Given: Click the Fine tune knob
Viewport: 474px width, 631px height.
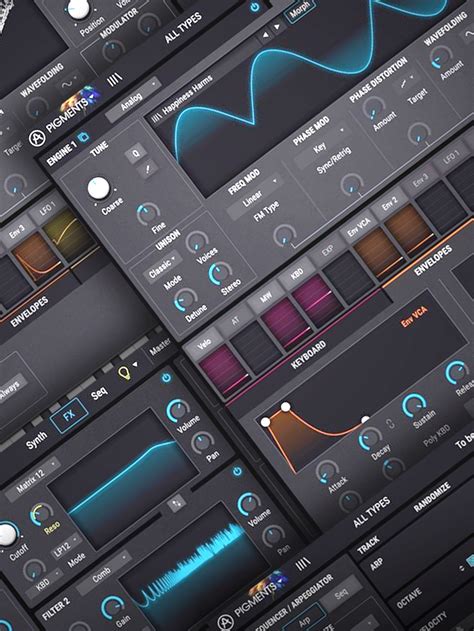Looking at the screenshot, I should (x=148, y=213).
